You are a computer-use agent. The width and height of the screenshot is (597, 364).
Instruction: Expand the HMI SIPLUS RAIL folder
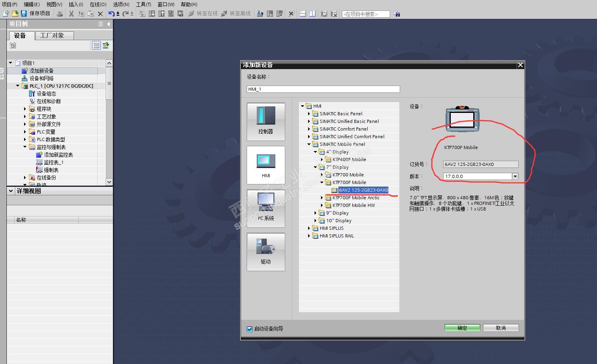(x=309, y=236)
